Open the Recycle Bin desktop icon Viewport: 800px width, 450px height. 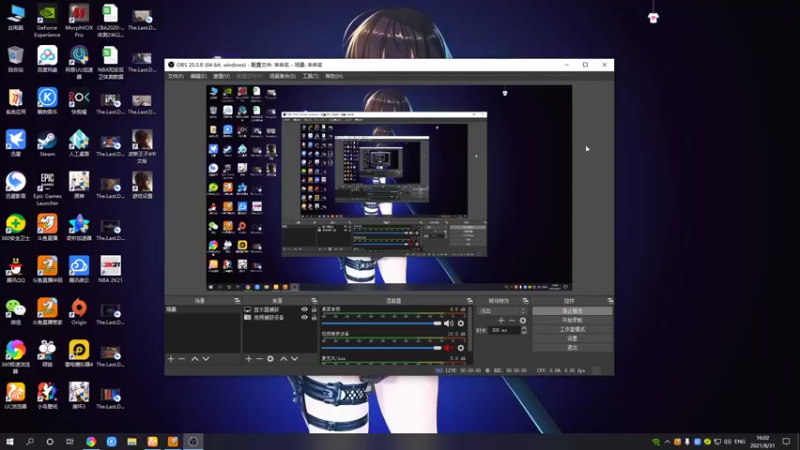[x=15, y=59]
